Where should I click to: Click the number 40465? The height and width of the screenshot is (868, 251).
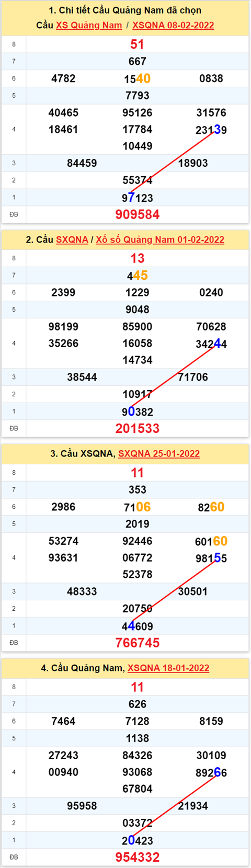click(63, 112)
